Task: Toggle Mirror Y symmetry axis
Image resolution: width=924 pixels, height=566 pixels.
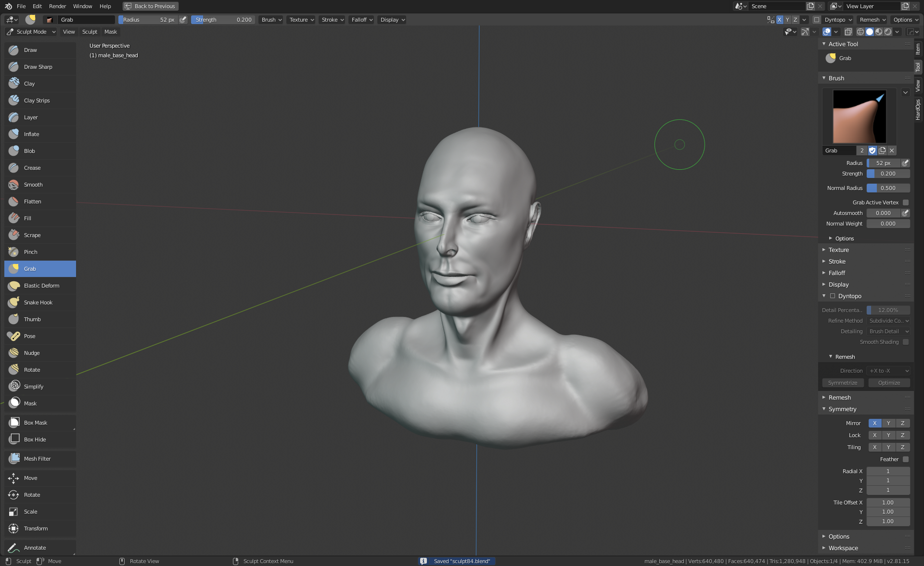Action: point(888,423)
